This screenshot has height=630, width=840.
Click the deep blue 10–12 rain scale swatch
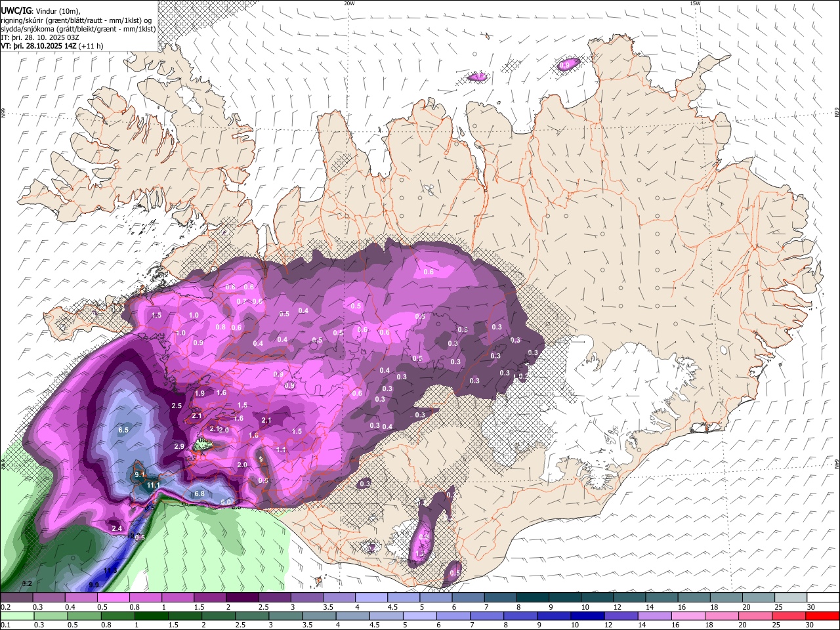(x=587, y=616)
